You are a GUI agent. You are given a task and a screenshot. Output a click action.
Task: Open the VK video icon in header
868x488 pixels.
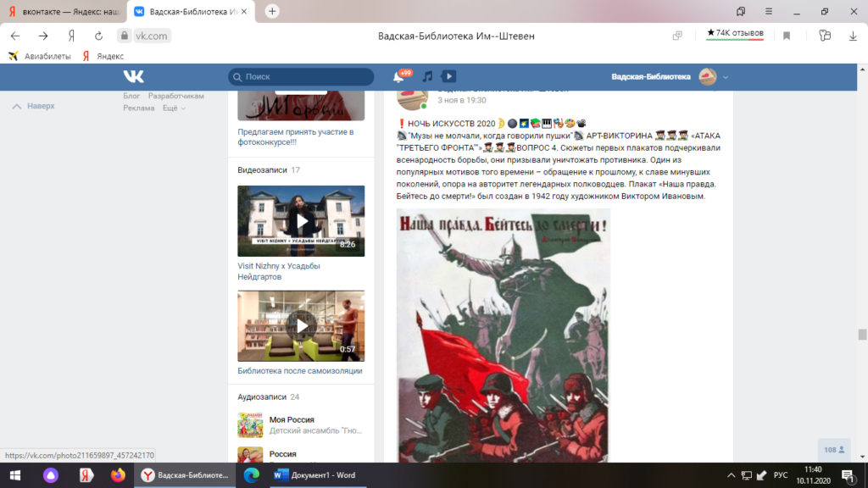(x=449, y=76)
